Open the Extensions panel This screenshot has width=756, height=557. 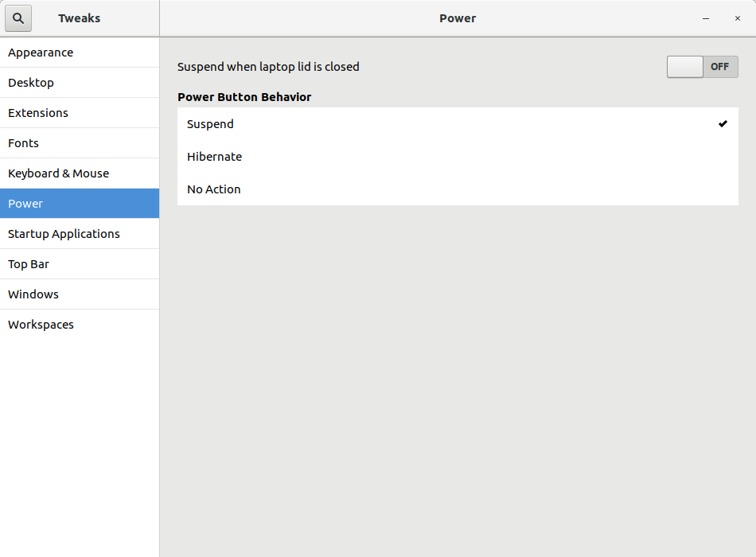38,112
